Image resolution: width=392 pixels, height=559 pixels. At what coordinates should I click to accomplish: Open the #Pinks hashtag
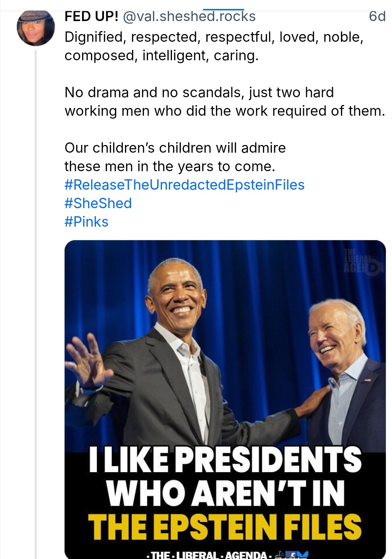(x=87, y=222)
